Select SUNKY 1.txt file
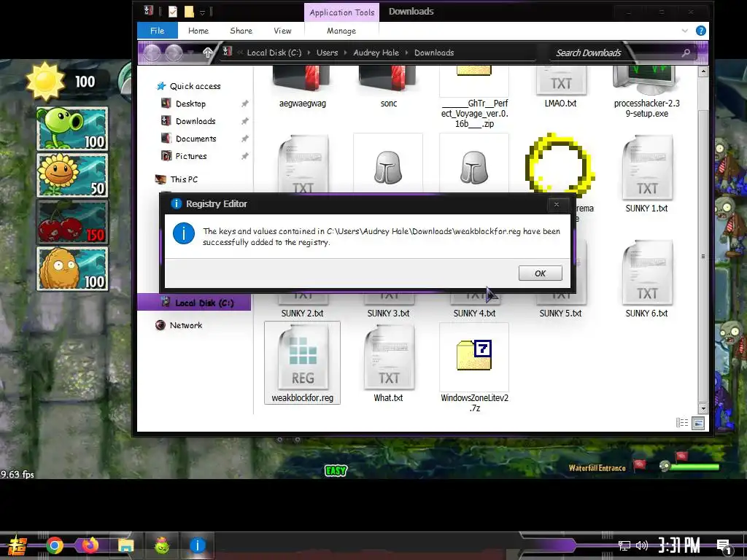 [x=646, y=174]
